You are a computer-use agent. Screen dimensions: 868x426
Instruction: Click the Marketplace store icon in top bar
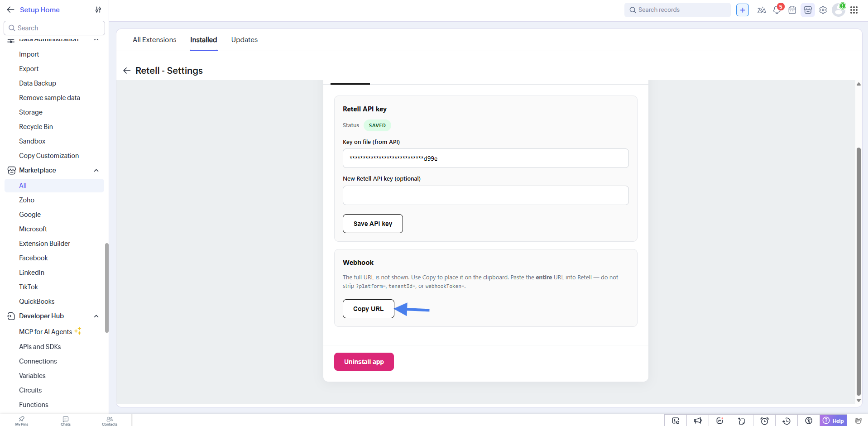pyautogui.click(x=808, y=10)
